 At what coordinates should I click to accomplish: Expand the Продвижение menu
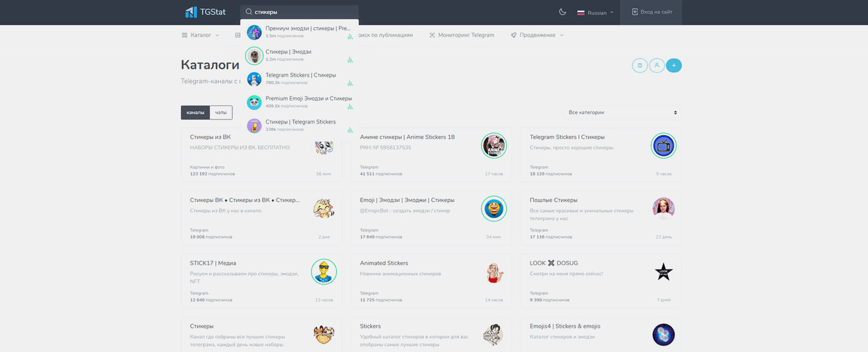tap(537, 35)
